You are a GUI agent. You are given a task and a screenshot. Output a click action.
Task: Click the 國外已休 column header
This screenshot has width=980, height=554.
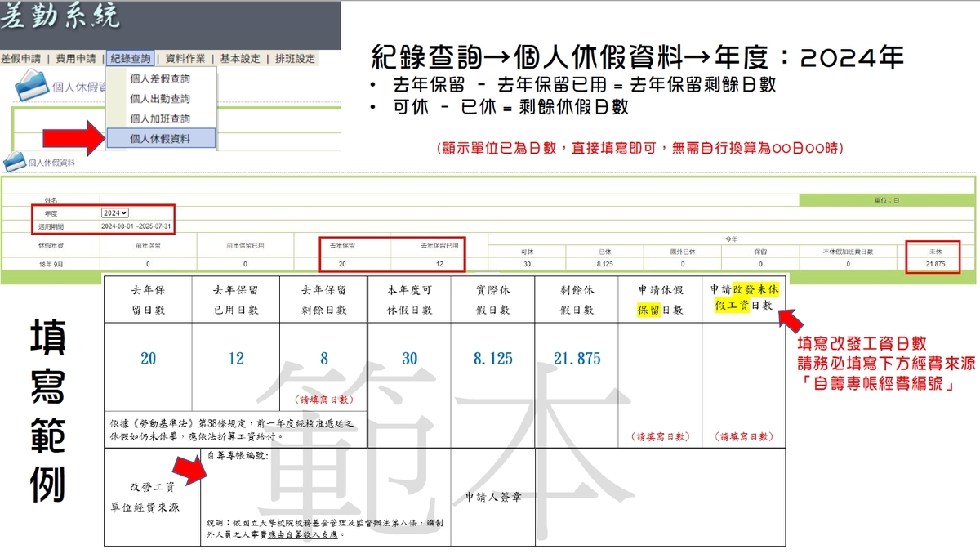(683, 252)
